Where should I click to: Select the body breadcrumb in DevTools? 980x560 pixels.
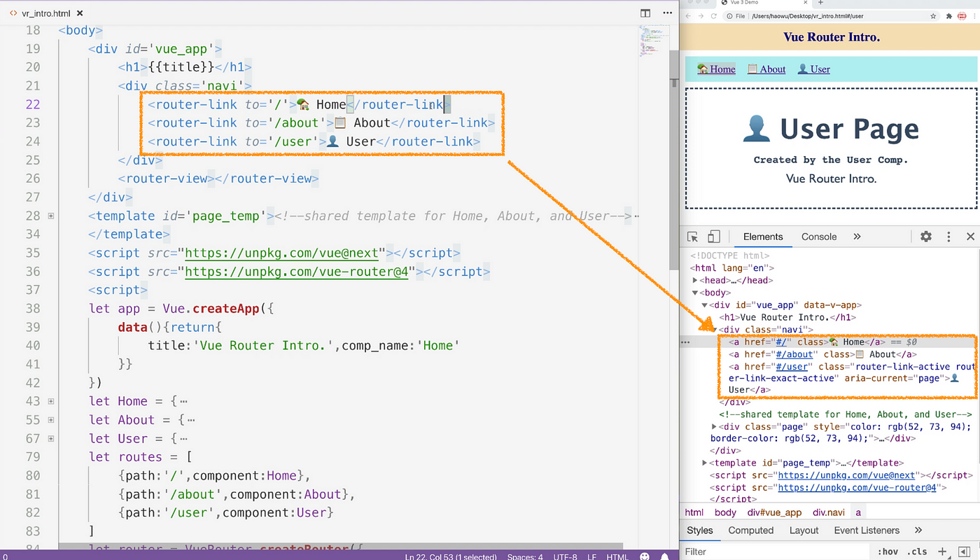[725, 512]
